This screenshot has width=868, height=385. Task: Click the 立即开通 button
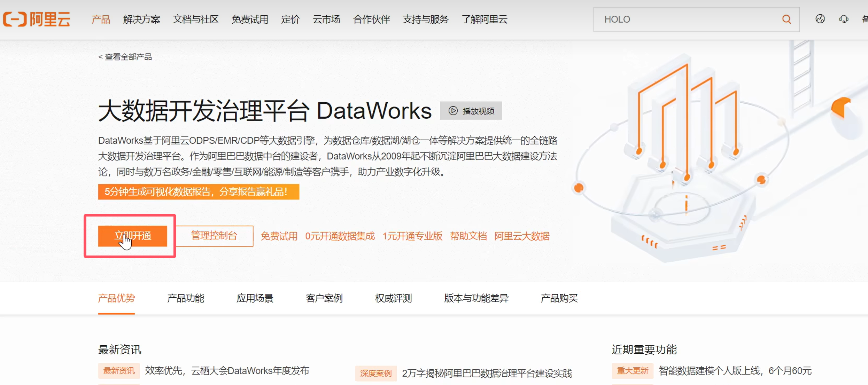tap(133, 236)
